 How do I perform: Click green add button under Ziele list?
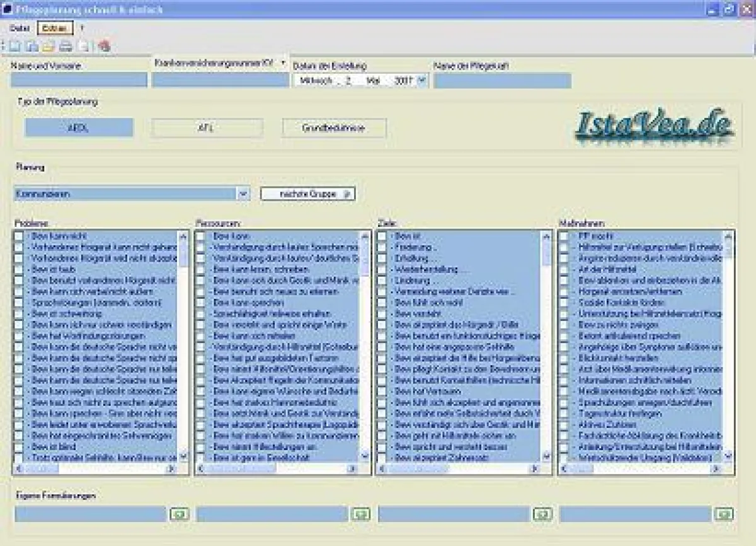542,514
